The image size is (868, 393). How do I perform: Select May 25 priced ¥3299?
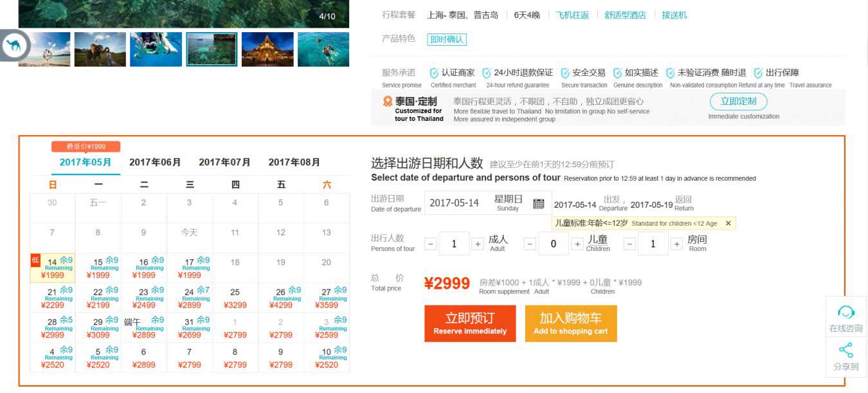point(235,298)
